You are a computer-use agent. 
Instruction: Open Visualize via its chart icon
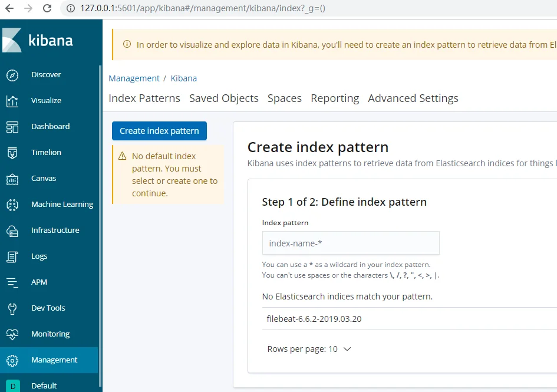click(12, 101)
